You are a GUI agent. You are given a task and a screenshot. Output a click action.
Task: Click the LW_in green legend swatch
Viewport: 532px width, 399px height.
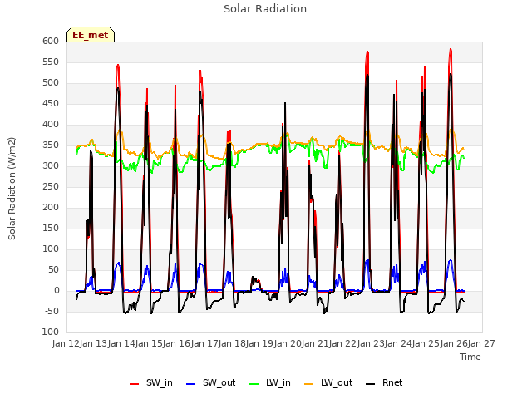click(x=254, y=384)
